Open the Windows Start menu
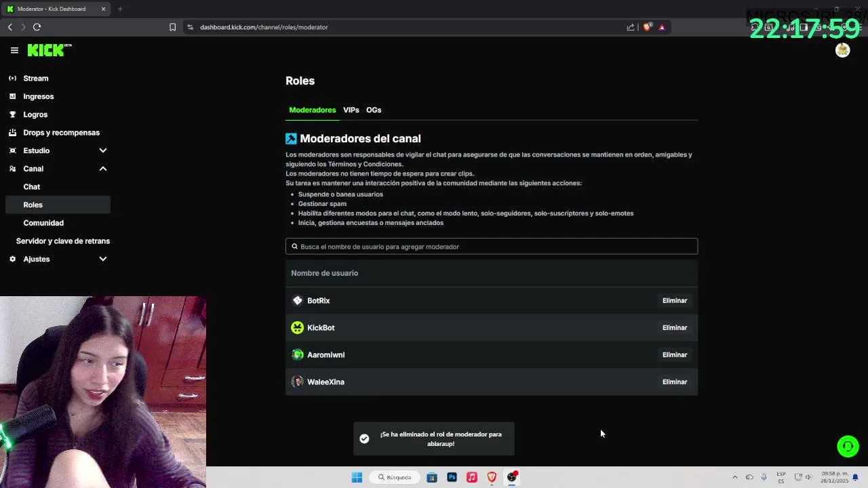Screen dimensions: 868x488 tap(357, 477)
